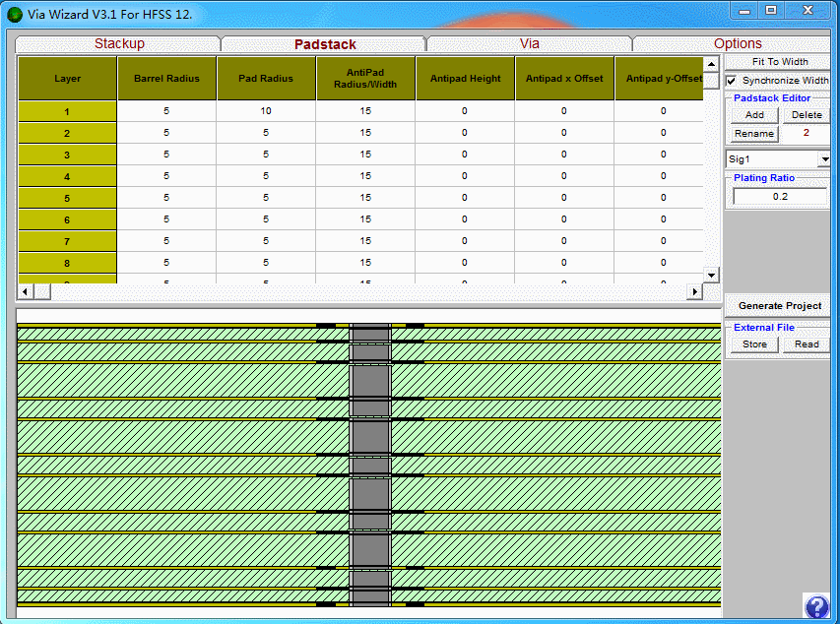The image size is (840, 624).
Task: Minimize the Via Wizard window
Action: [744, 11]
